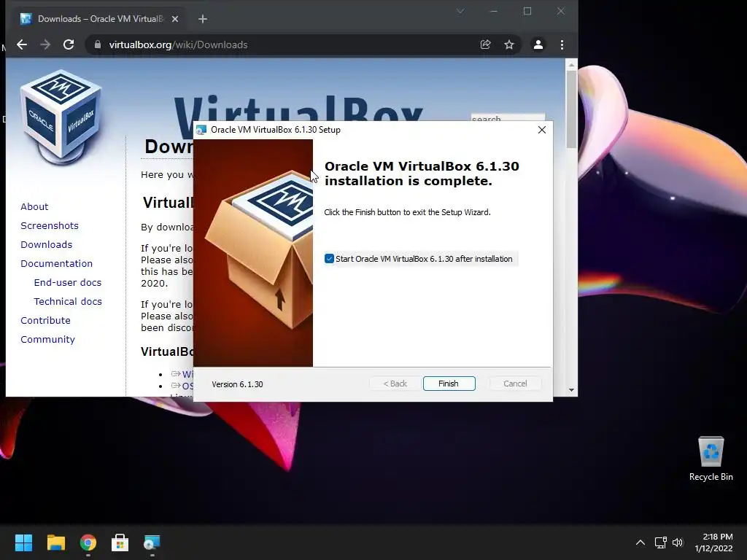
Task: Open File Explorer from taskbar
Action: [55, 542]
